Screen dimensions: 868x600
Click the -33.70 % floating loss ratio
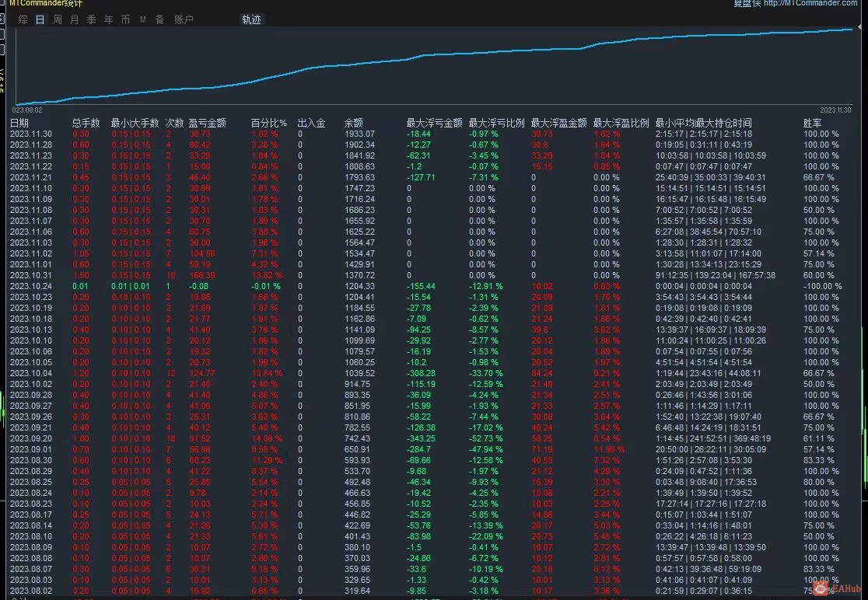tap(486, 373)
